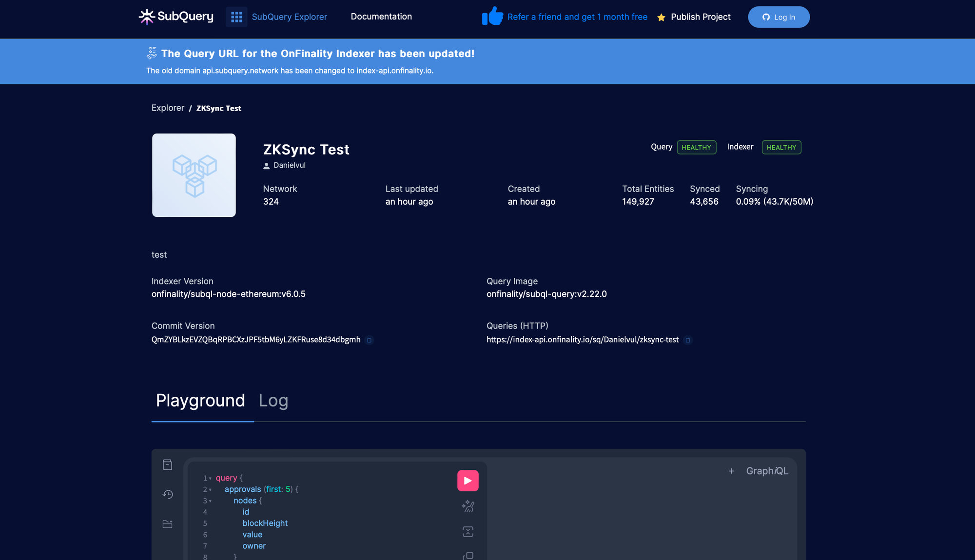975x560 pixels.
Task: Open Documentation in top navigation
Action: (381, 17)
